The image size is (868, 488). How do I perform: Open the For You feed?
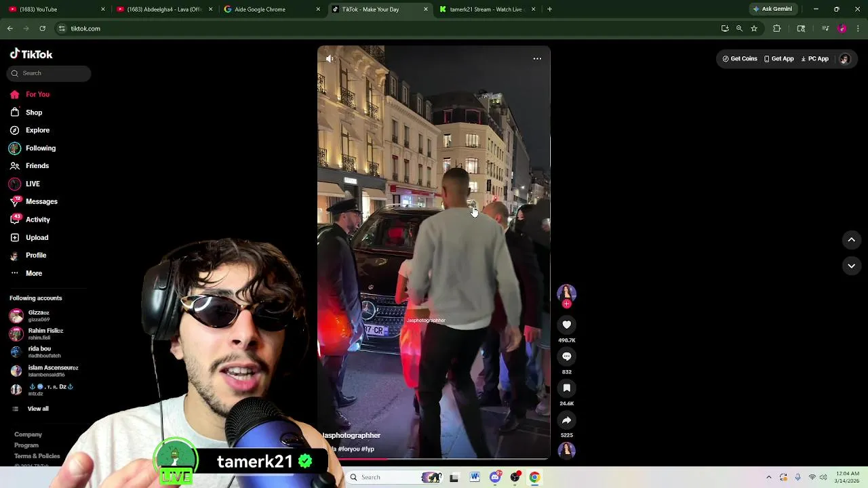click(x=30, y=94)
